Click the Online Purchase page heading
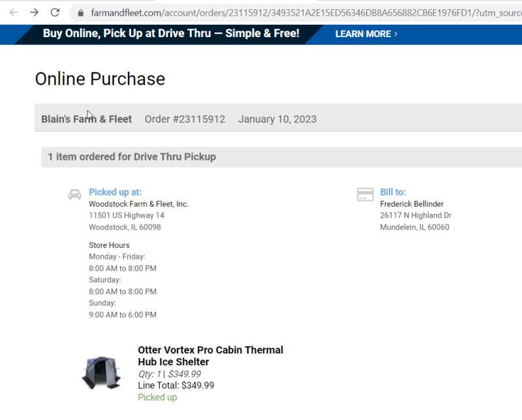This screenshot has height=420, width=522. coord(100,79)
